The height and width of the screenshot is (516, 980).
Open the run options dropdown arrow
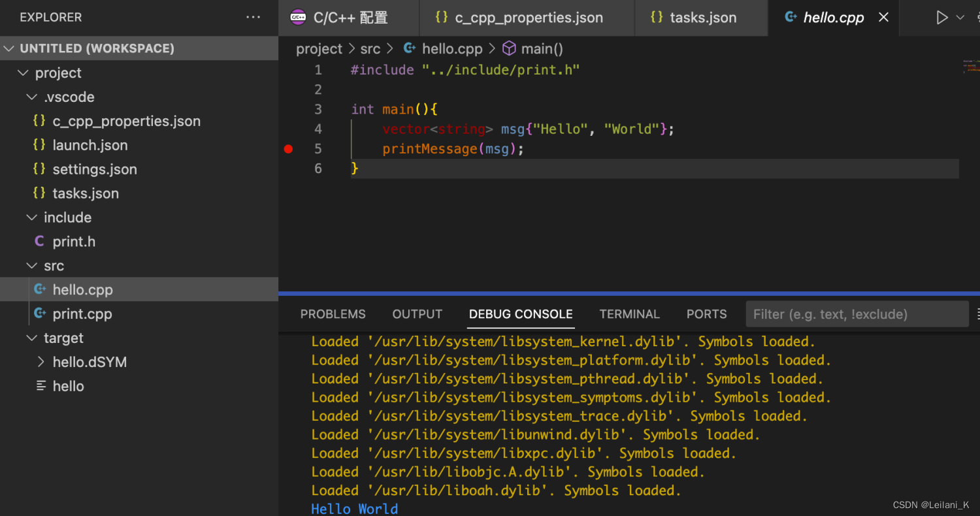(960, 18)
